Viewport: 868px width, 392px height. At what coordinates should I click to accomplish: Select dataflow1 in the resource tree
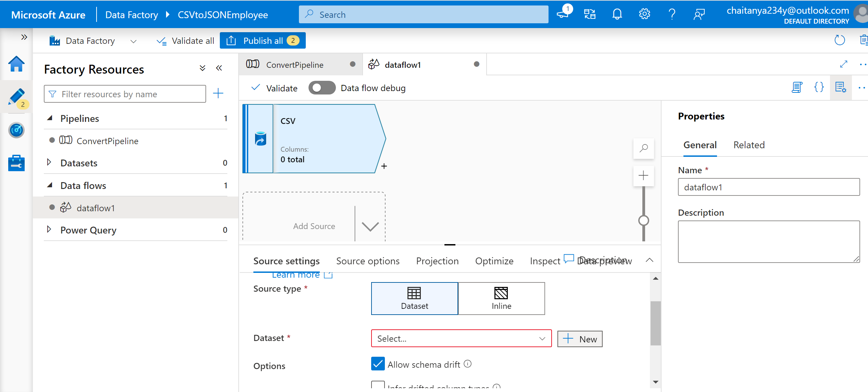(96, 208)
